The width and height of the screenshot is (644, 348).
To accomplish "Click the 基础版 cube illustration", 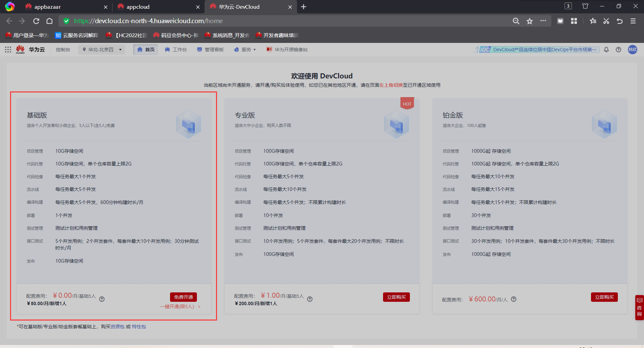I will (189, 125).
